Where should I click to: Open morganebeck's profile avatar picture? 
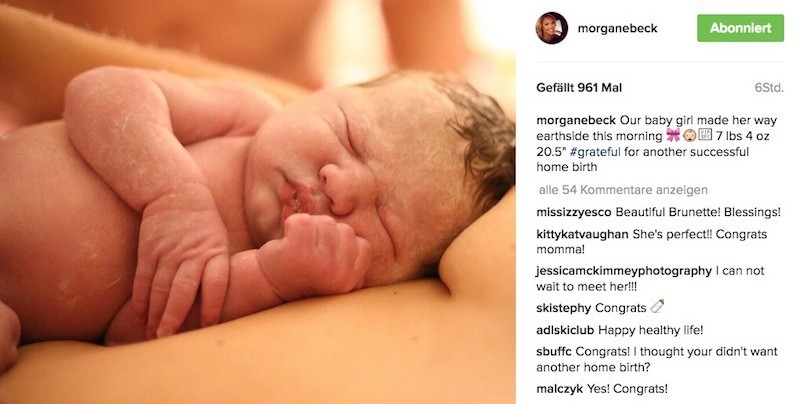tap(552, 28)
